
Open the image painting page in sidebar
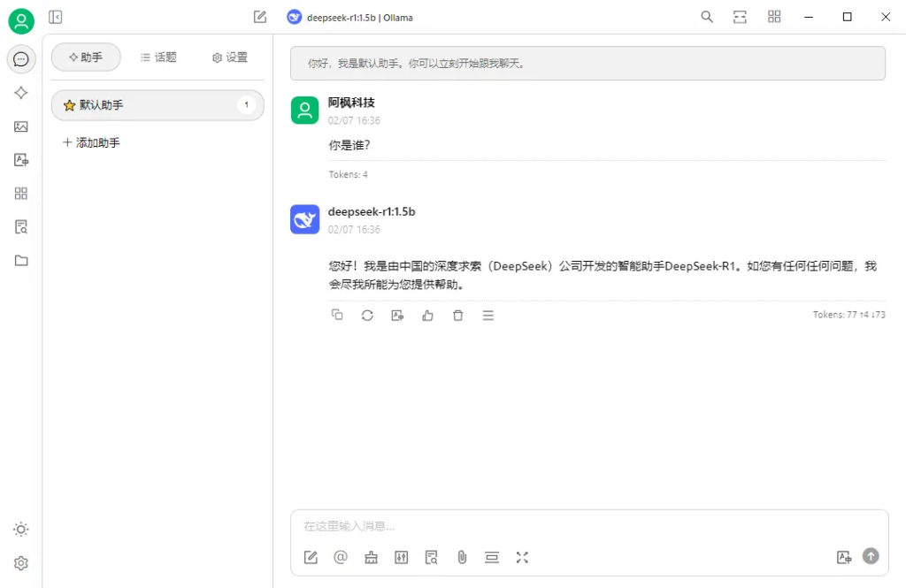pos(21,126)
